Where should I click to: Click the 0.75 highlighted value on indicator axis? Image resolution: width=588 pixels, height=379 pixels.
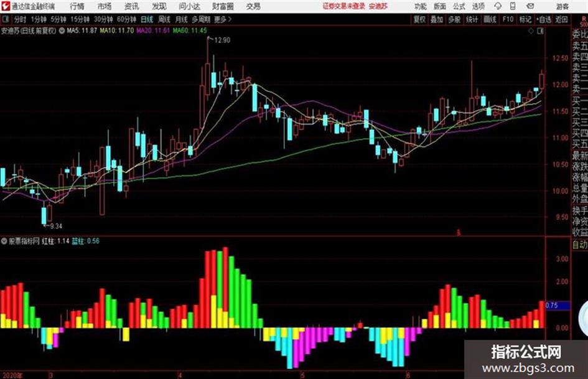(x=558, y=306)
